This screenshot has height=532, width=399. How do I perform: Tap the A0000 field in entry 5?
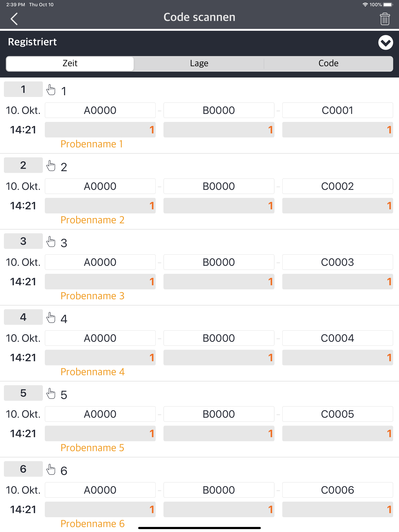click(x=100, y=414)
